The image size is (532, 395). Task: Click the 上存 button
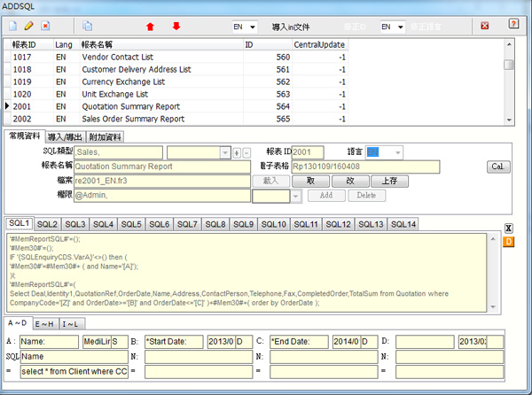click(x=390, y=181)
